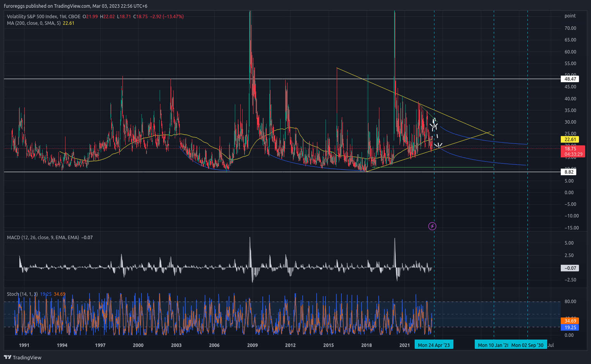Select the Mon 24 Apr '23 date marker

[434, 345]
